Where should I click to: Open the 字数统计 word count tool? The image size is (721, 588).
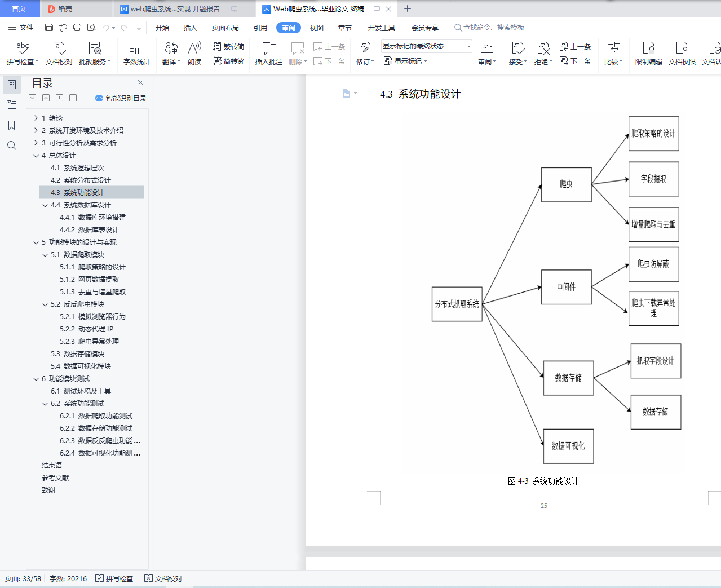(136, 54)
